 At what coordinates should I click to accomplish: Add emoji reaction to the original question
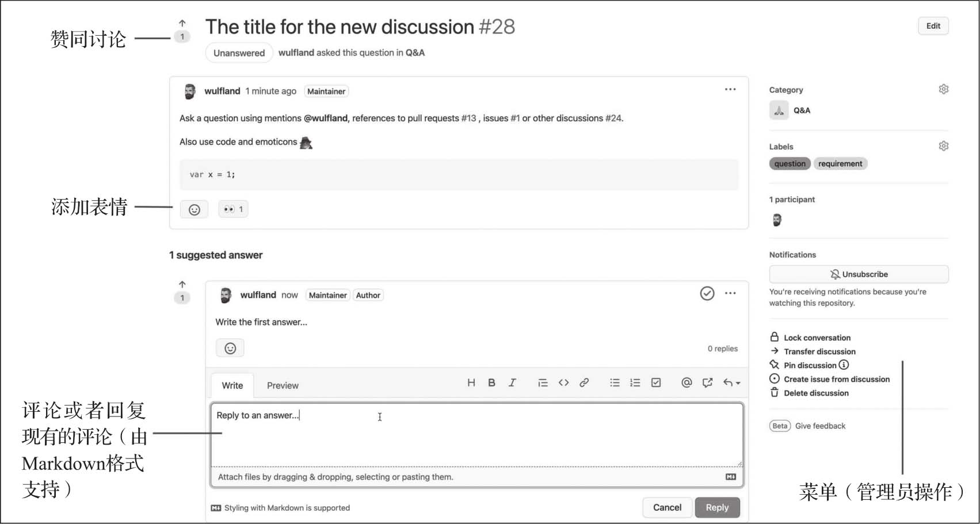click(195, 209)
